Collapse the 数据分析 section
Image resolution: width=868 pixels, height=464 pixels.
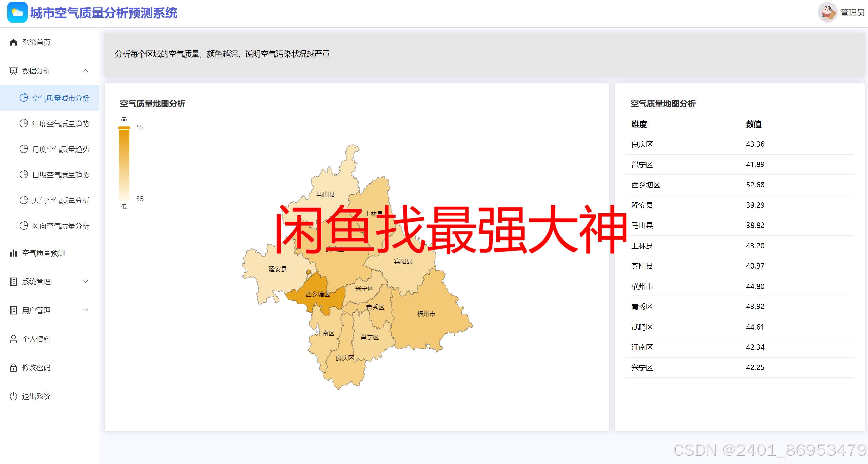86,71
